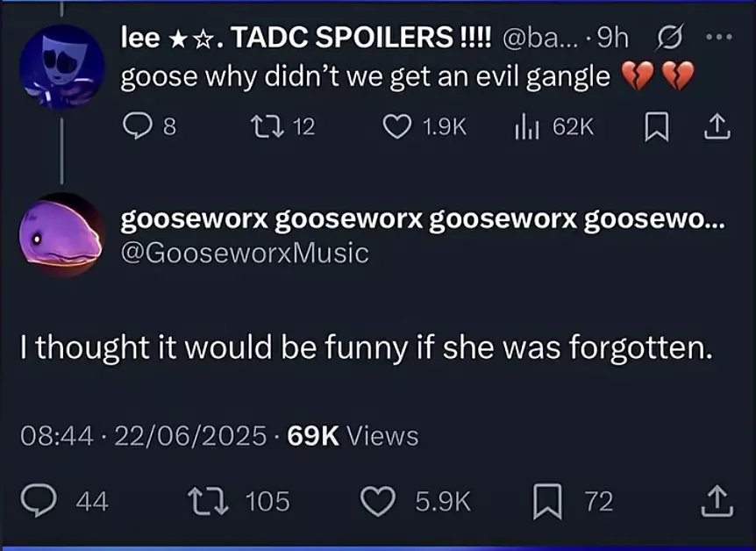This screenshot has height=551, width=756.
Task: Open lee TADC SPOILERS display name
Action: 306,37
